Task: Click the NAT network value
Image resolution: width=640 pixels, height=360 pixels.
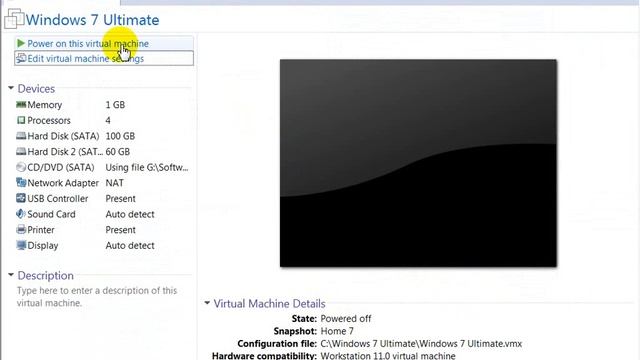Action: (114, 183)
